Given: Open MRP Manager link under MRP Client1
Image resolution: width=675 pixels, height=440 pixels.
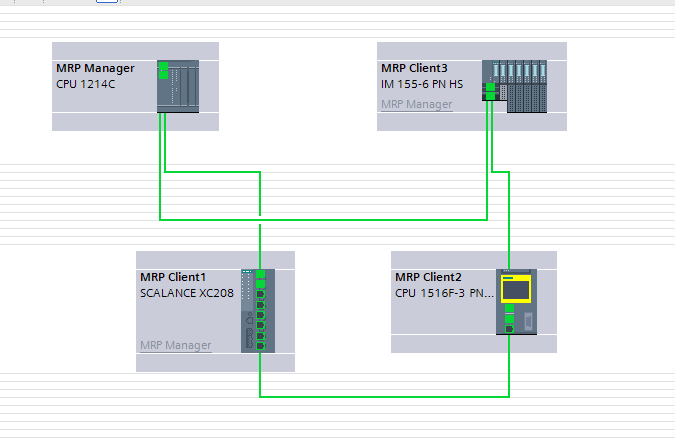Looking at the screenshot, I should (x=175, y=346).
